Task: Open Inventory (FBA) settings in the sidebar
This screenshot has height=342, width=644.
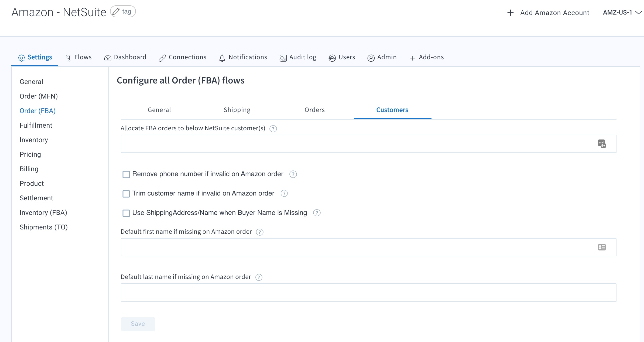Action: click(43, 212)
